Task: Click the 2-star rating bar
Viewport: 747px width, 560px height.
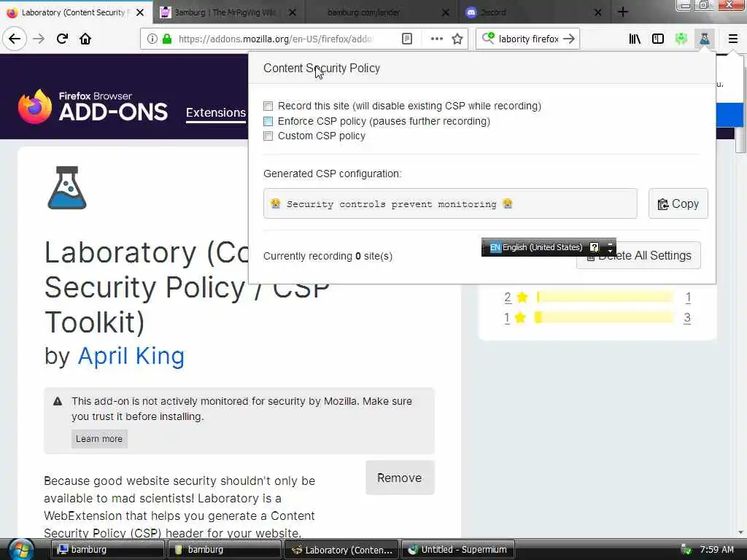Action: [605, 297]
